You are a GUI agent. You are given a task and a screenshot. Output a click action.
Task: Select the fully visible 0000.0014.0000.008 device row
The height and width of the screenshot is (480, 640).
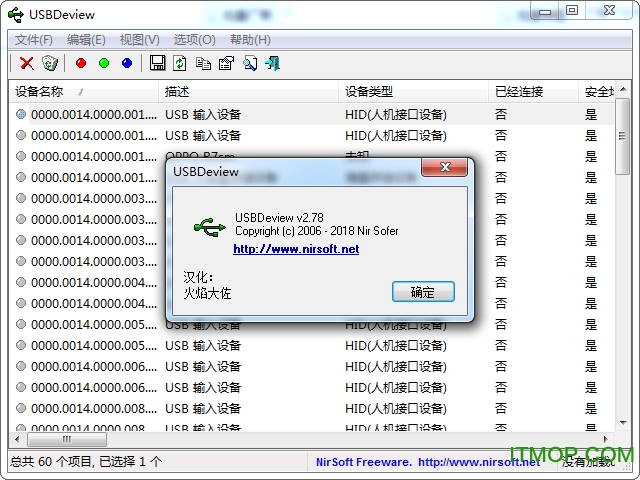[x=312, y=409]
